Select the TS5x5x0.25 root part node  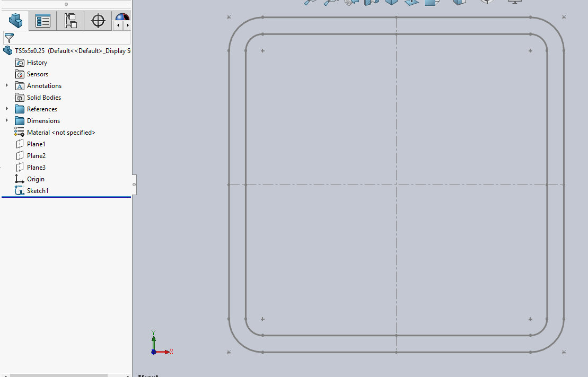tap(67, 51)
